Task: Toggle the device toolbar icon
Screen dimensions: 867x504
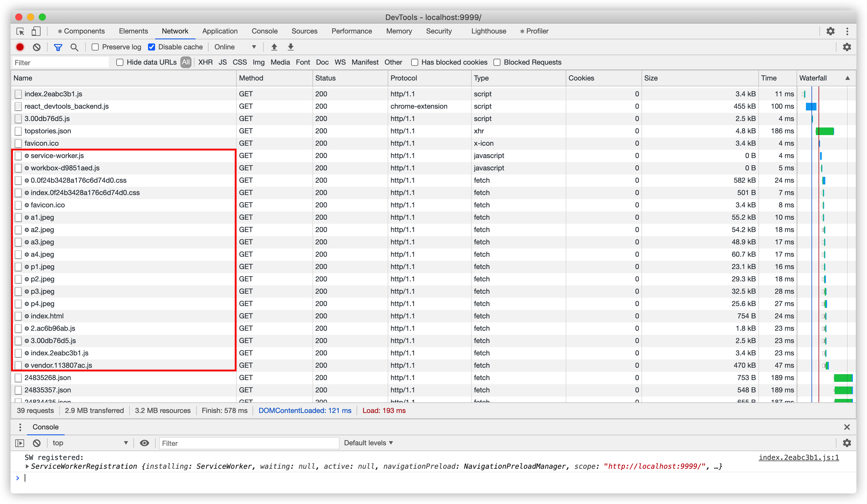Action: click(36, 31)
